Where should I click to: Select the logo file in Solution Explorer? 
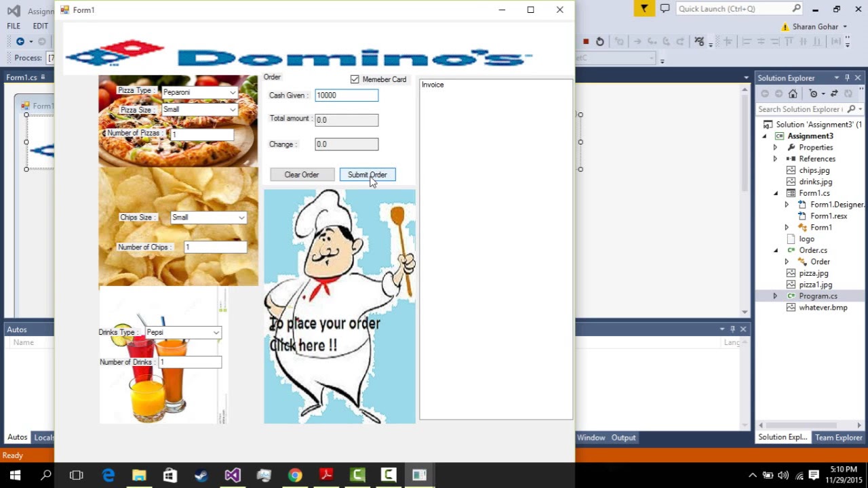[x=806, y=239]
